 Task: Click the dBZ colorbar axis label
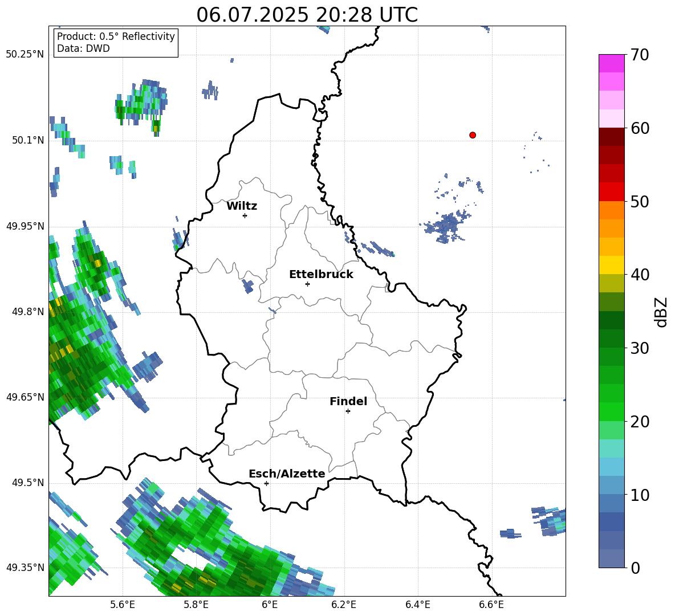(662, 312)
